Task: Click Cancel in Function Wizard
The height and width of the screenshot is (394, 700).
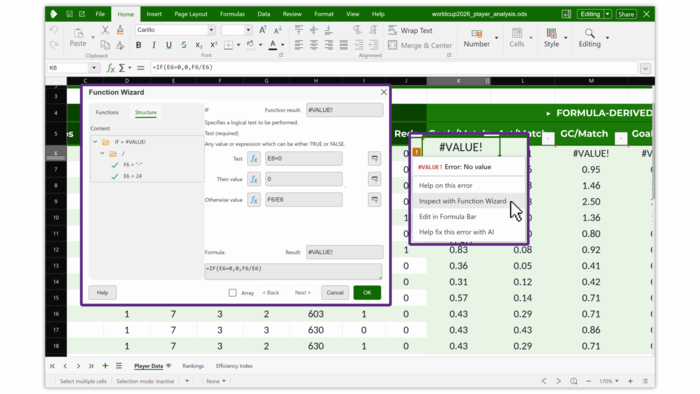Action: click(335, 293)
